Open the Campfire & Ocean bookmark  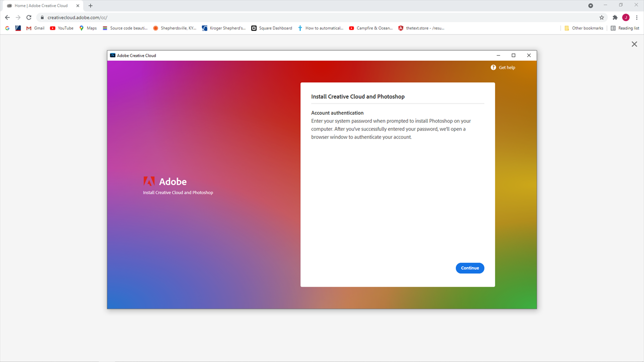point(371,28)
